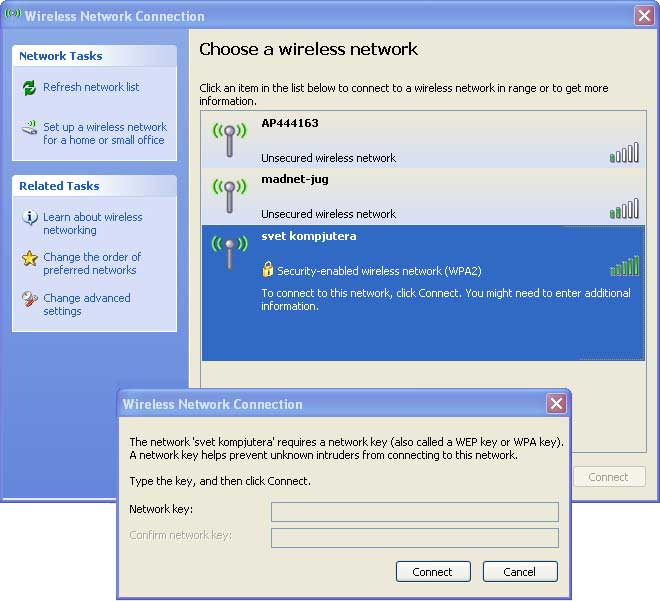The image size is (660, 601).
Task: Click Cancel button in the network key dialog
Action: [x=520, y=572]
